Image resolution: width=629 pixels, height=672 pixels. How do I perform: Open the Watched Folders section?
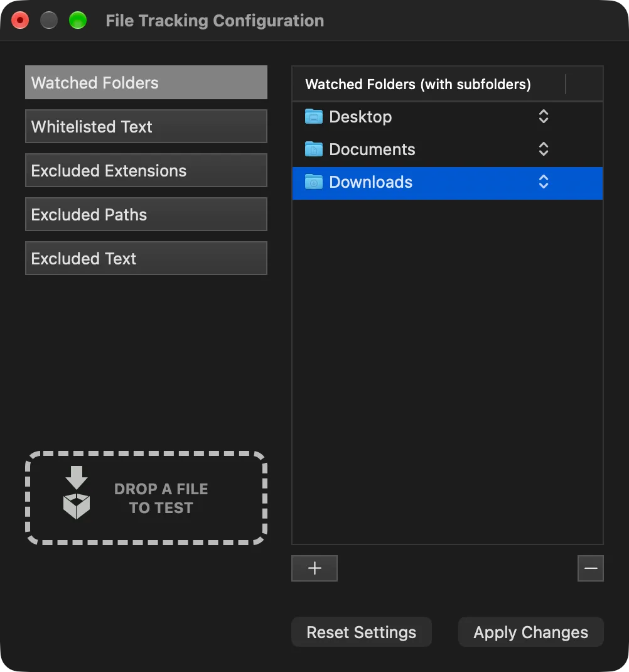tap(146, 82)
